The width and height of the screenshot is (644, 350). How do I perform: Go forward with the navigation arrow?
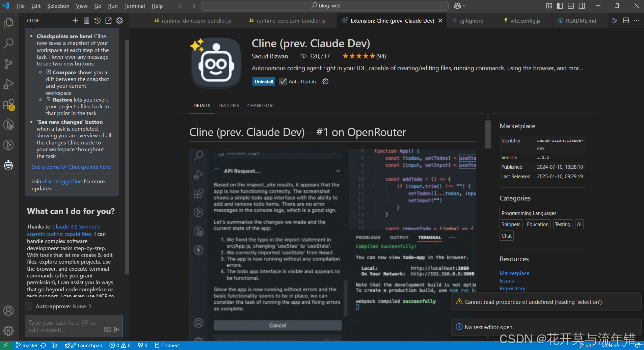[193, 6]
